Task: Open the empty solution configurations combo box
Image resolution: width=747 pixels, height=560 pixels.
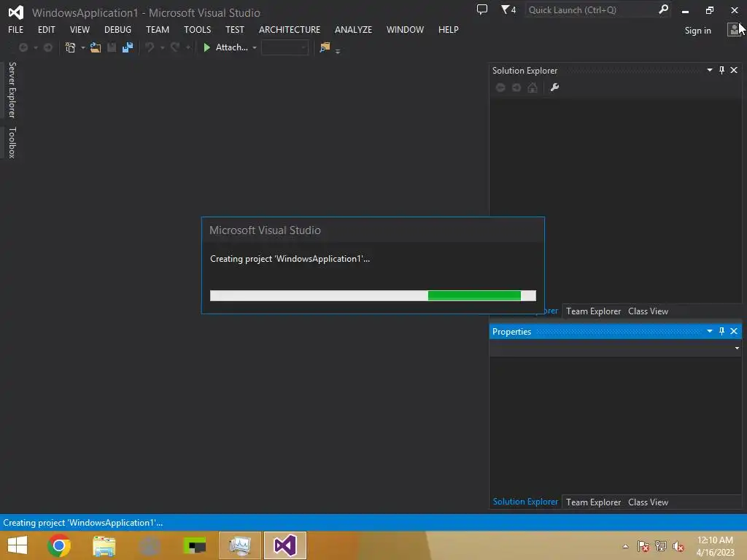Action: pyautogui.click(x=285, y=47)
